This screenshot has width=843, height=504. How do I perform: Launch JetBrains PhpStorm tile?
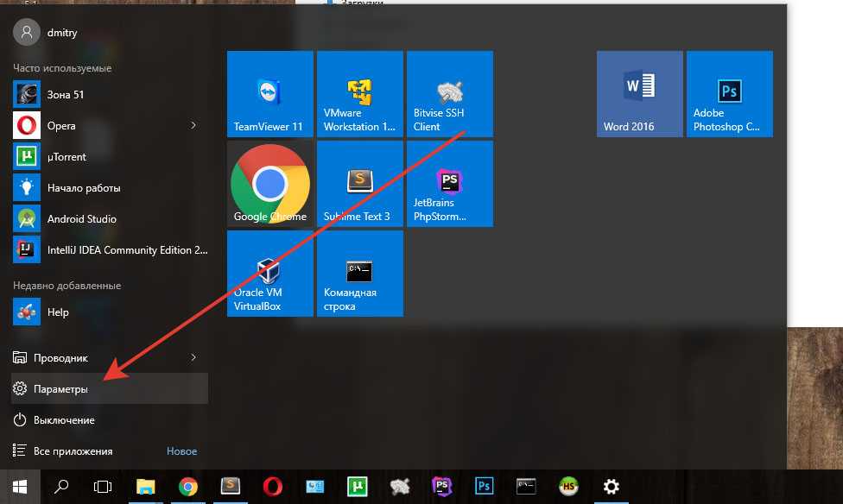coord(450,184)
